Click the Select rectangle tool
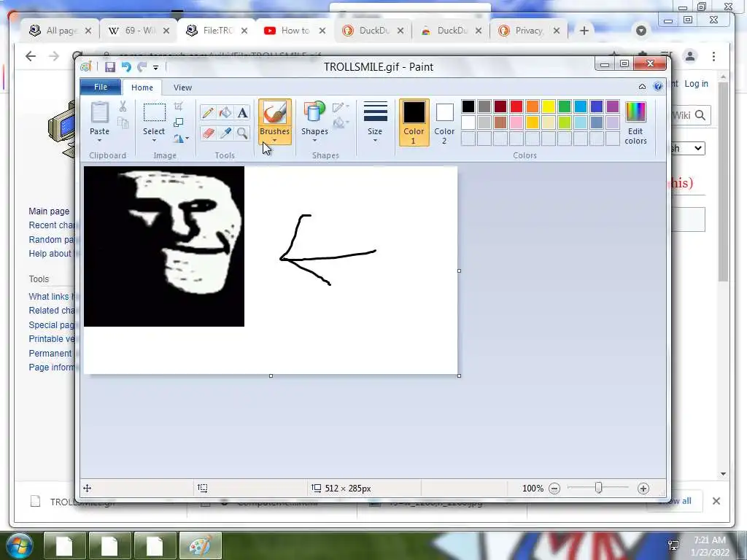Viewport: 747px width, 560px height. click(x=155, y=113)
